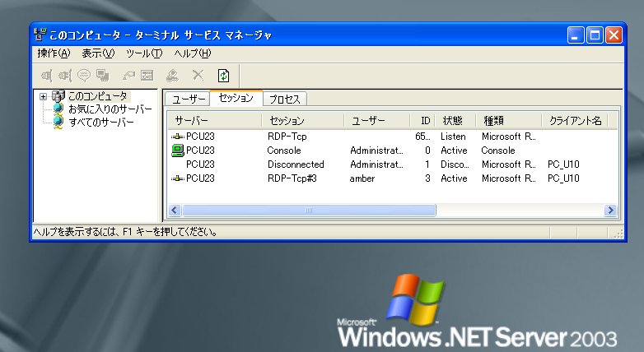Screen dimensions: 644x352
Task: Click the left arrow of horizontal scrollbar
Action: [x=174, y=210]
